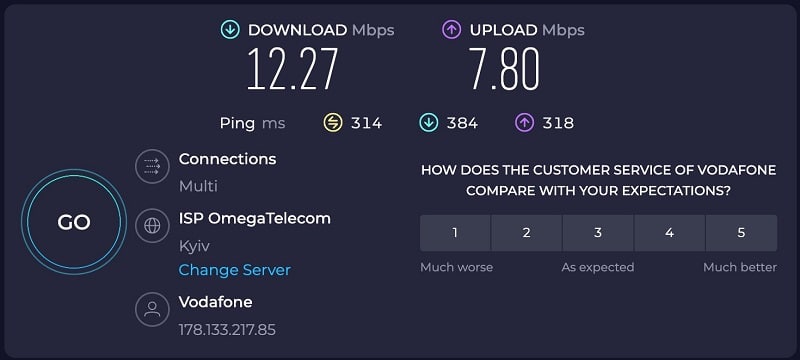Click the Vodafone user profile icon
The image size is (800, 360).
[152, 310]
